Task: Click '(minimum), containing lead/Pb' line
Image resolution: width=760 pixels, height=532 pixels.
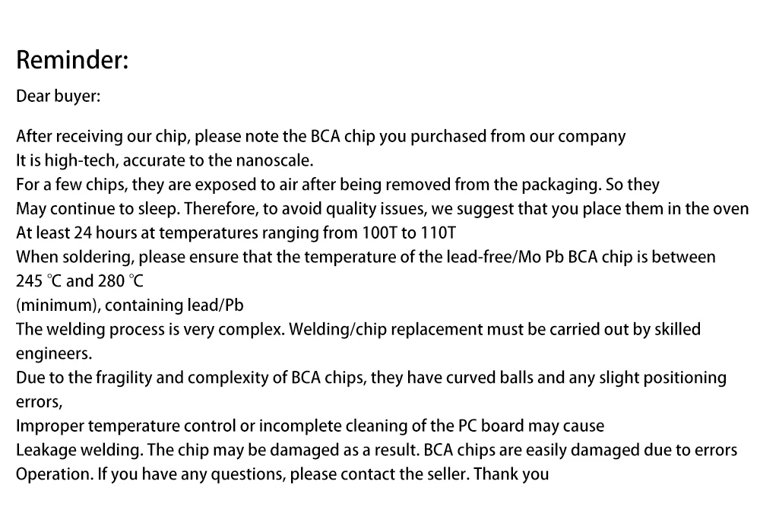Action: [x=130, y=306]
